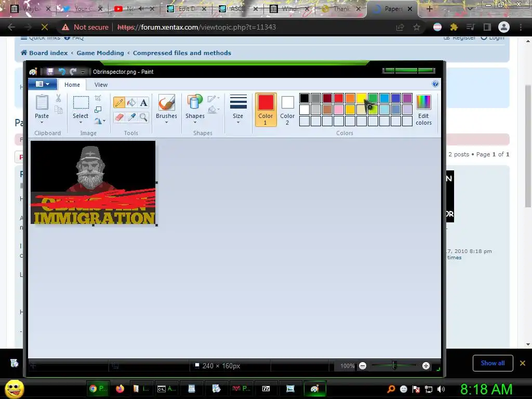Expand the Rotate or flip dropdown

[100, 121]
